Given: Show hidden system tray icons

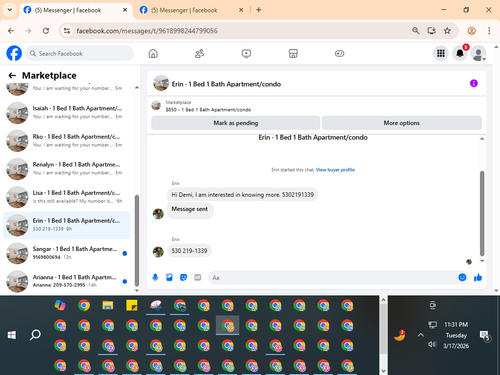Looking at the screenshot, I should 421,335.
